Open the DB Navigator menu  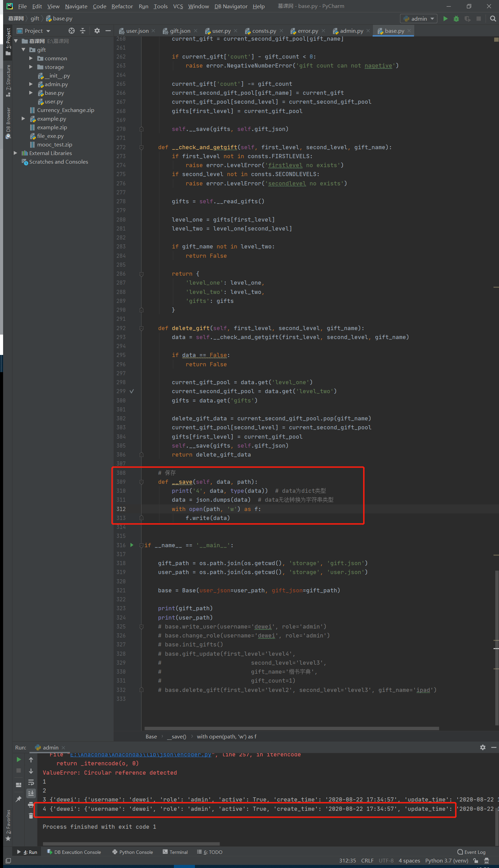point(231,6)
